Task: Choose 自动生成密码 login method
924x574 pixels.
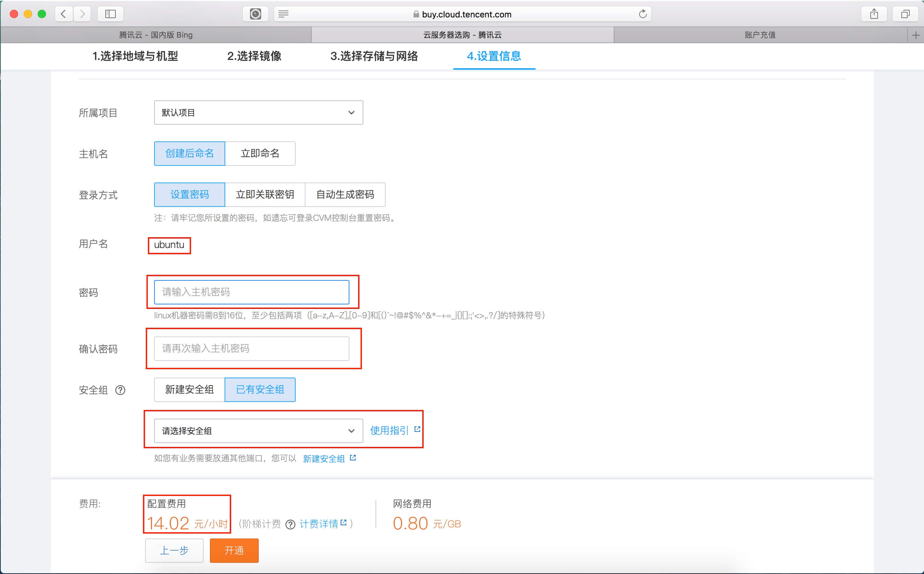Action: click(345, 195)
